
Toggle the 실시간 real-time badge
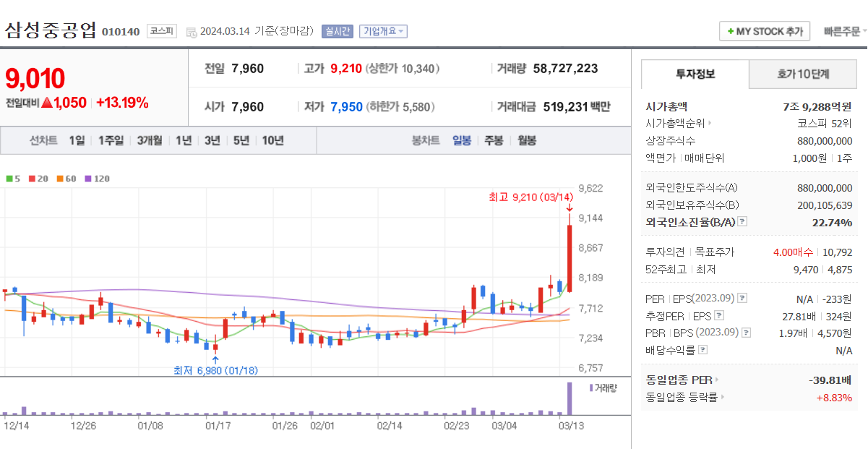338,31
